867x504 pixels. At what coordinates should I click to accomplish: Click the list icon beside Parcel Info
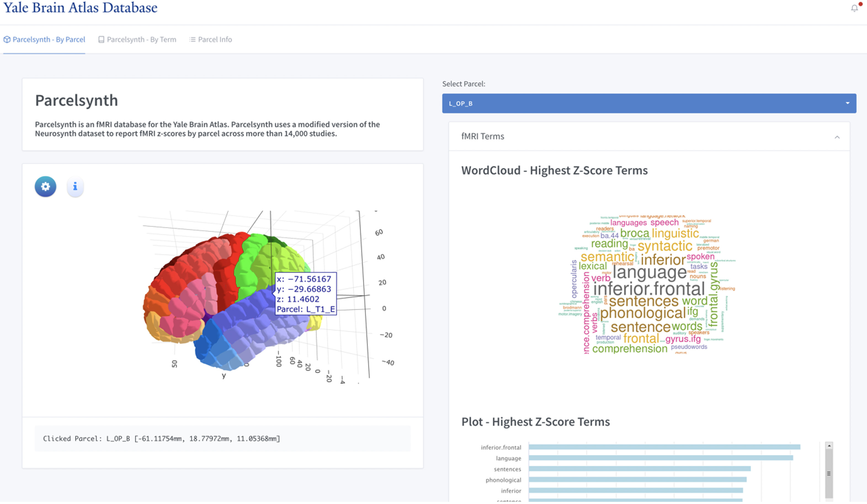click(192, 39)
